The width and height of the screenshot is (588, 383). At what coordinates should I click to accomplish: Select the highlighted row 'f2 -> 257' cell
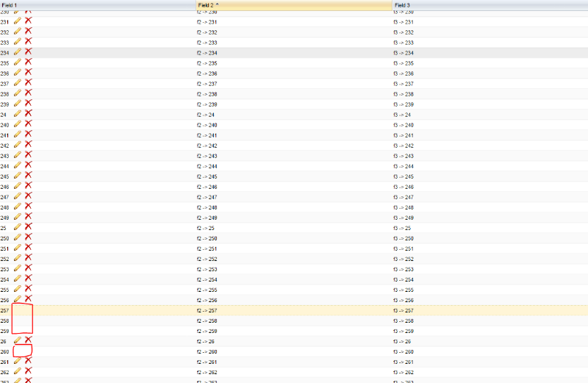coord(207,311)
